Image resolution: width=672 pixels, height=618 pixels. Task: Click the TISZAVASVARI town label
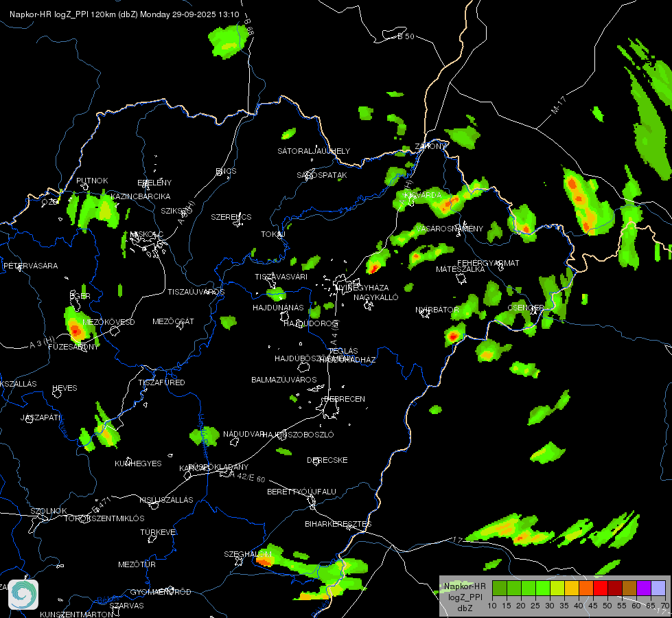coord(281,277)
